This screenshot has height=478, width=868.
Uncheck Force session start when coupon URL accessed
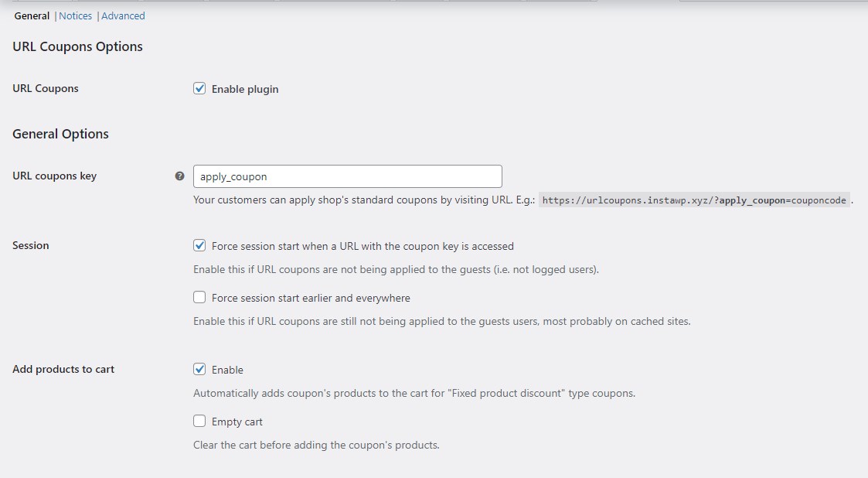point(199,245)
